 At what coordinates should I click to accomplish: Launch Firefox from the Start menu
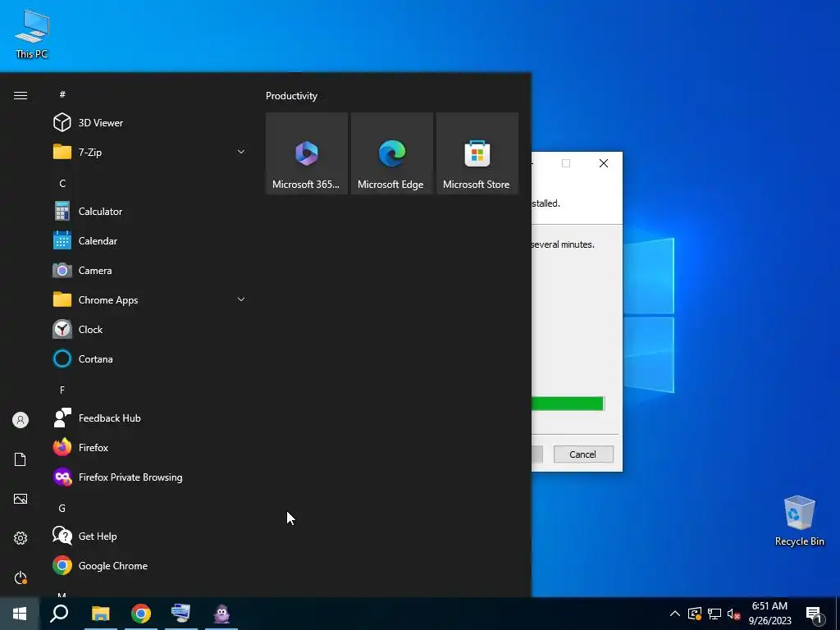click(x=150, y=447)
